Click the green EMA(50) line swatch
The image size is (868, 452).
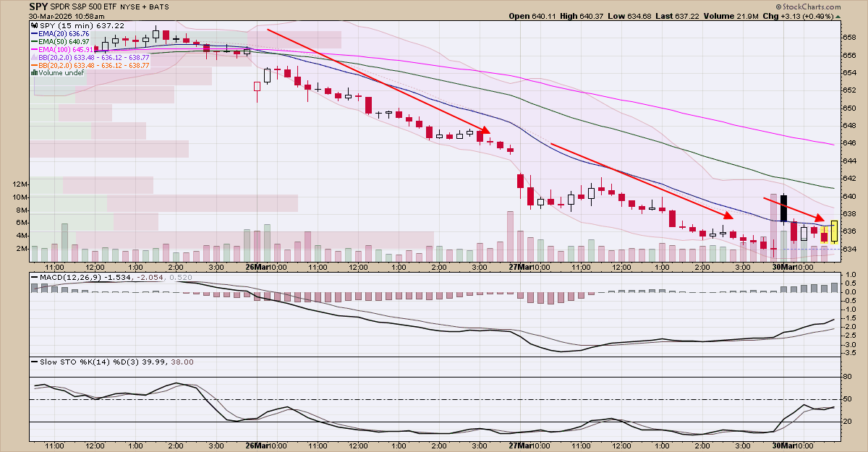pos(33,41)
